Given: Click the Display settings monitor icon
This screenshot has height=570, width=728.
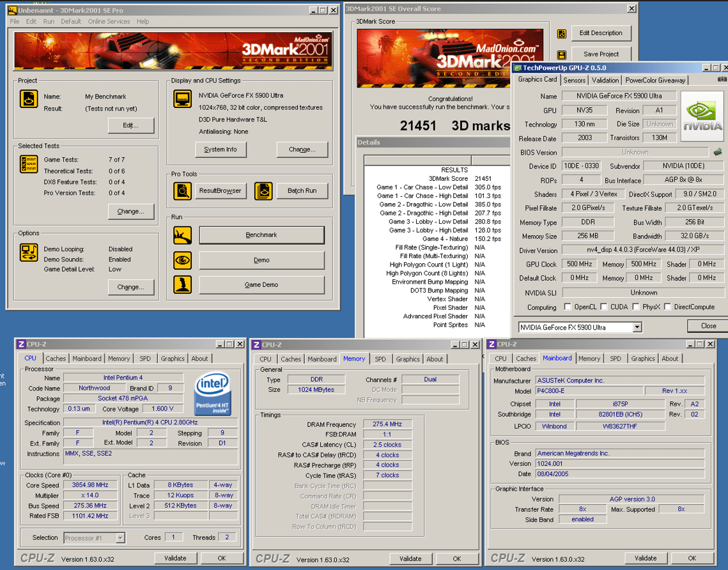Looking at the screenshot, I should pos(182,99).
